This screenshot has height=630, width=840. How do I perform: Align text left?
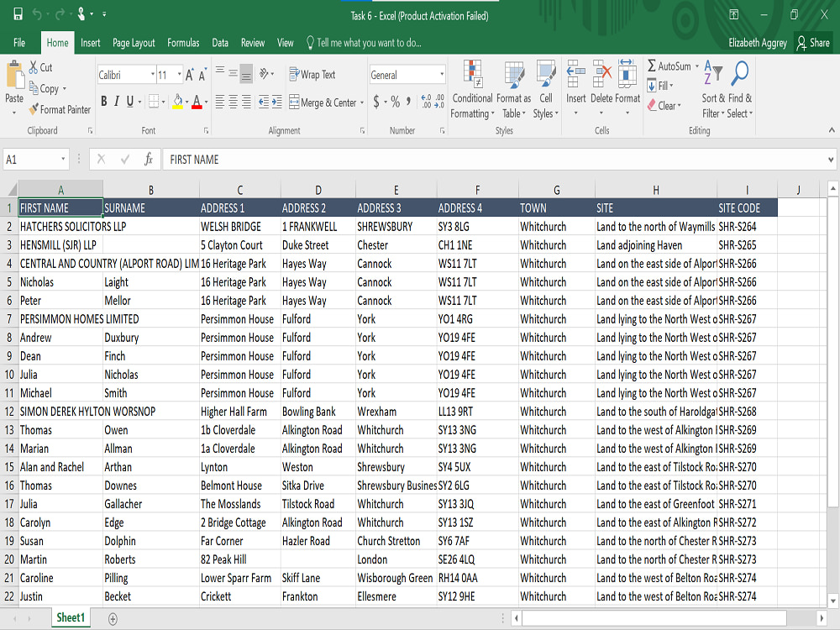pyautogui.click(x=219, y=102)
